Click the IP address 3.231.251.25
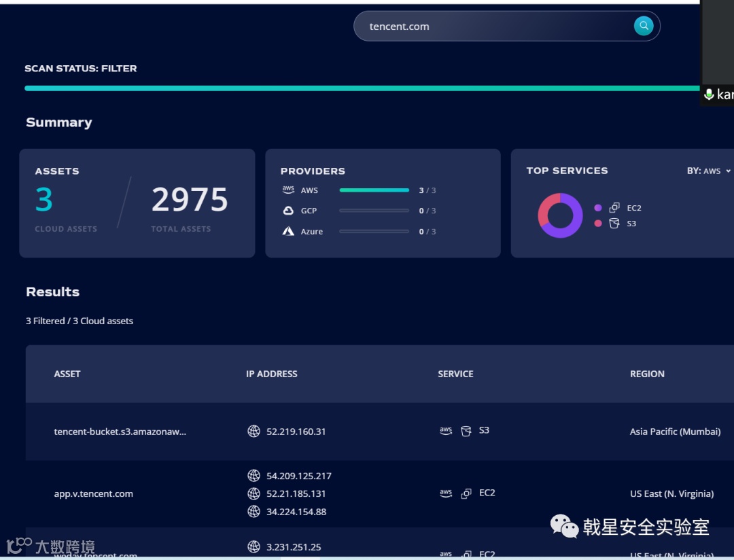Image resolution: width=734 pixels, height=560 pixels. click(x=294, y=547)
